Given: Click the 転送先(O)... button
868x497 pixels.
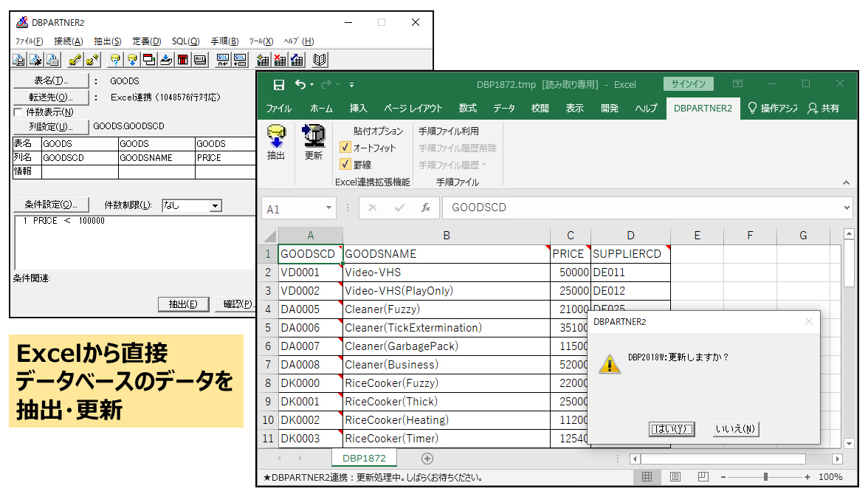Looking at the screenshot, I should 51,97.
